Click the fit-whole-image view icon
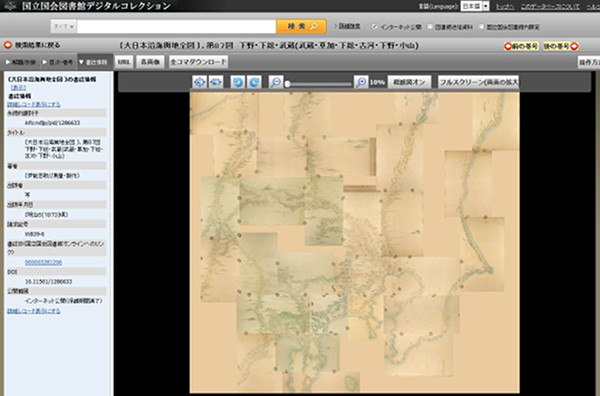Viewport: 600px width, 396px height. (x=199, y=82)
